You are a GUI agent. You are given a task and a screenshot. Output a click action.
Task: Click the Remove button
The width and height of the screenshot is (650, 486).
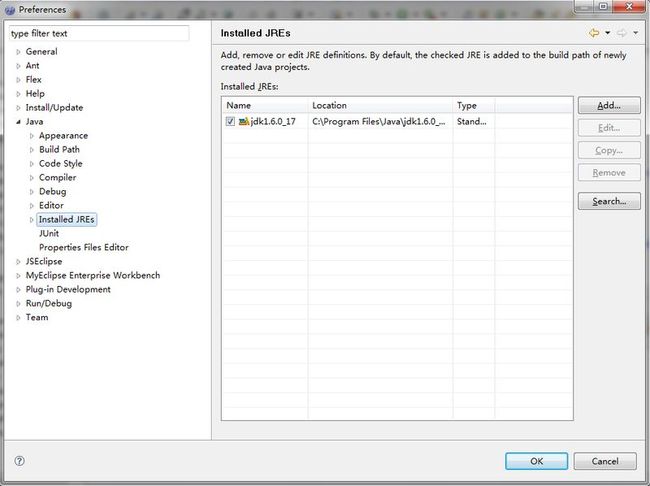(609, 173)
